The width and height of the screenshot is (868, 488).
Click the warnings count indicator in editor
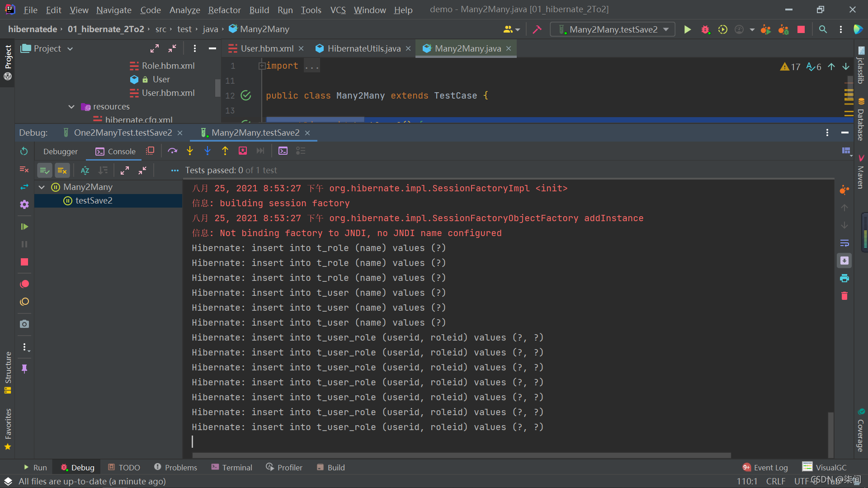pos(790,67)
